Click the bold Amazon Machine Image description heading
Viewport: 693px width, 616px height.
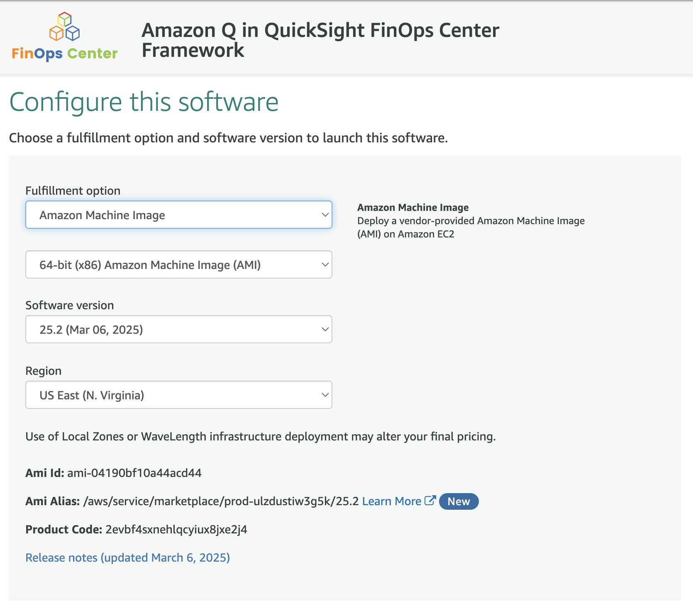click(413, 208)
